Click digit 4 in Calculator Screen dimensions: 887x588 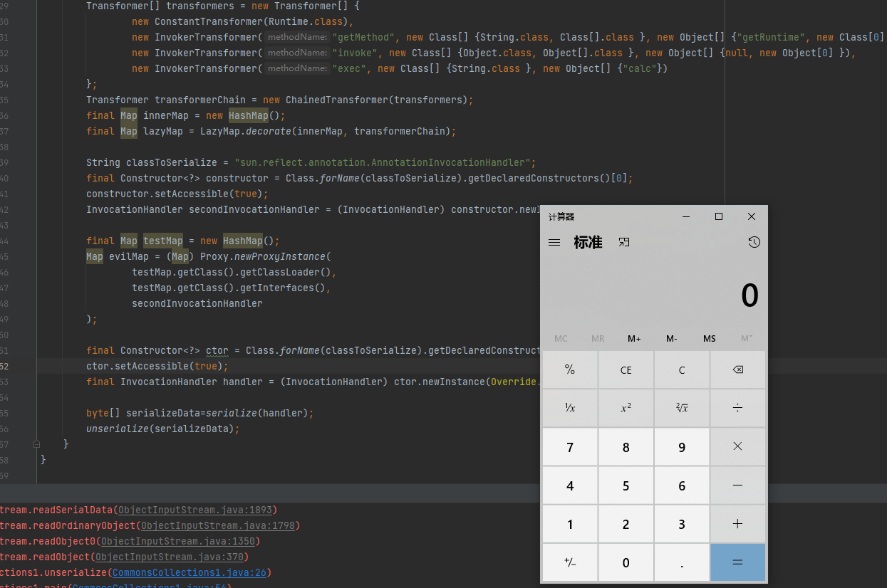click(x=570, y=485)
